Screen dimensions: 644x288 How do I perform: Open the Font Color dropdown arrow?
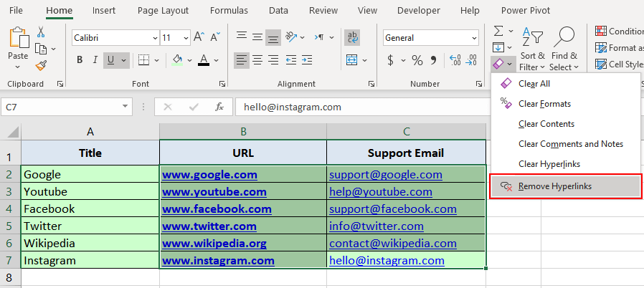[217, 60]
